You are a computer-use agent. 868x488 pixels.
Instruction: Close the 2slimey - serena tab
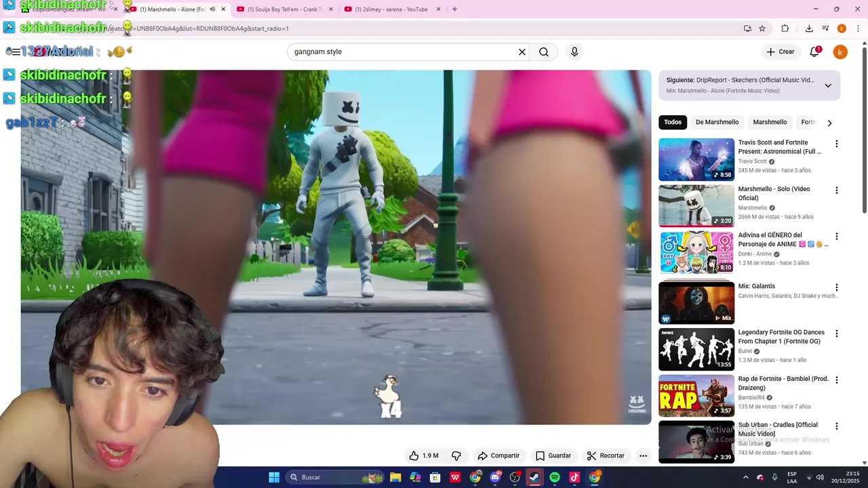click(438, 9)
